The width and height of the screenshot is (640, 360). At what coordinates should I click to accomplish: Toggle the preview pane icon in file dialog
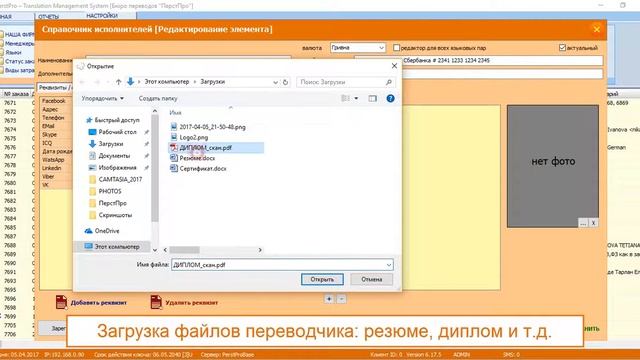(372, 98)
